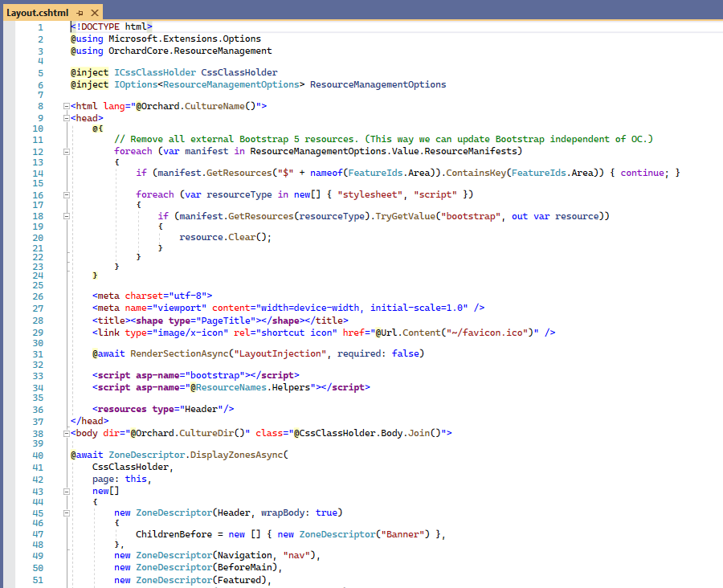
Task: Click the DOCTYPE keyword on line 1
Action: [100, 27]
